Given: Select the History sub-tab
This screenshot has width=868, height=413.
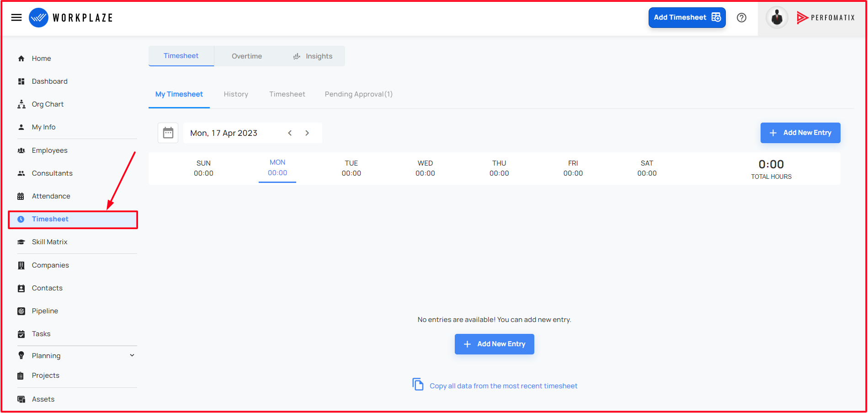Looking at the screenshot, I should point(236,94).
